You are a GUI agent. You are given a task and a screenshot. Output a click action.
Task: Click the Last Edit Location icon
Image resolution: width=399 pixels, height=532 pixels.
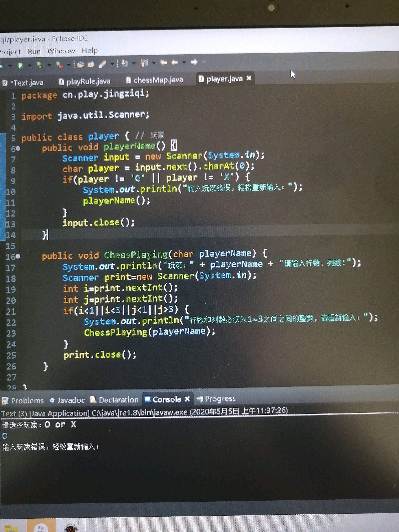click(x=163, y=63)
